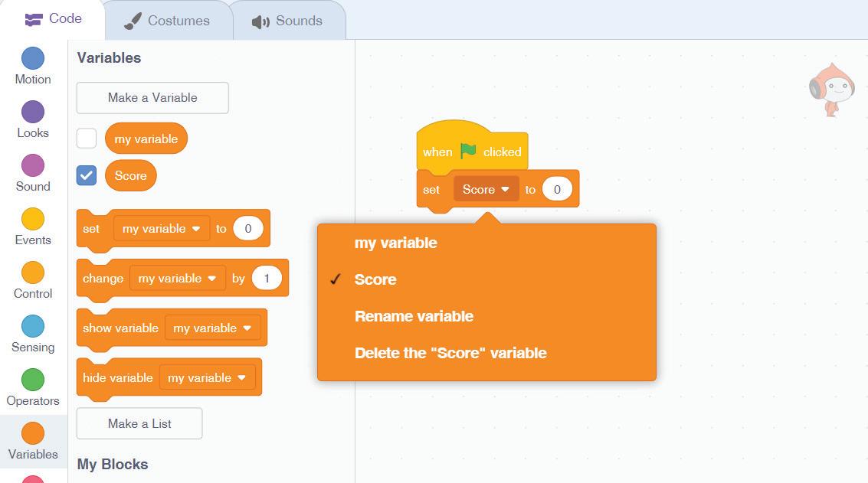Open the Operators blocks category
The width and height of the screenshot is (868, 483).
[x=33, y=388]
